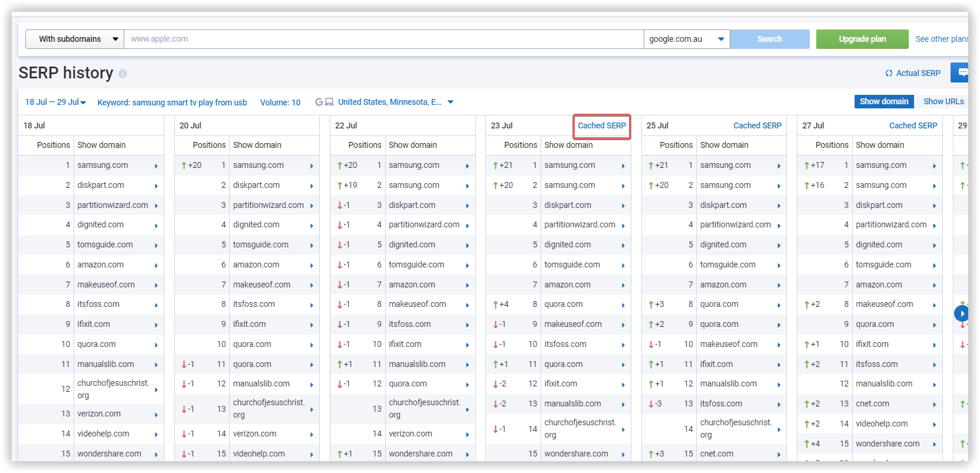Click the SERP history help icon
The height and width of the screenshot is (473, 980).
(122, 74)
